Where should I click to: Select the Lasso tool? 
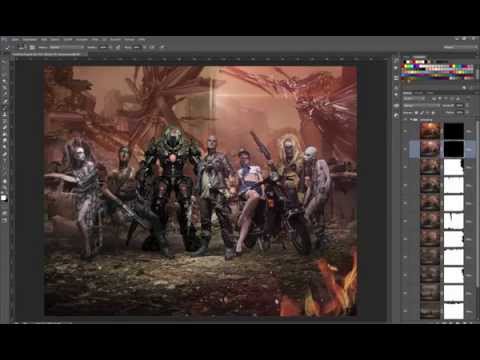coord(5,75)
